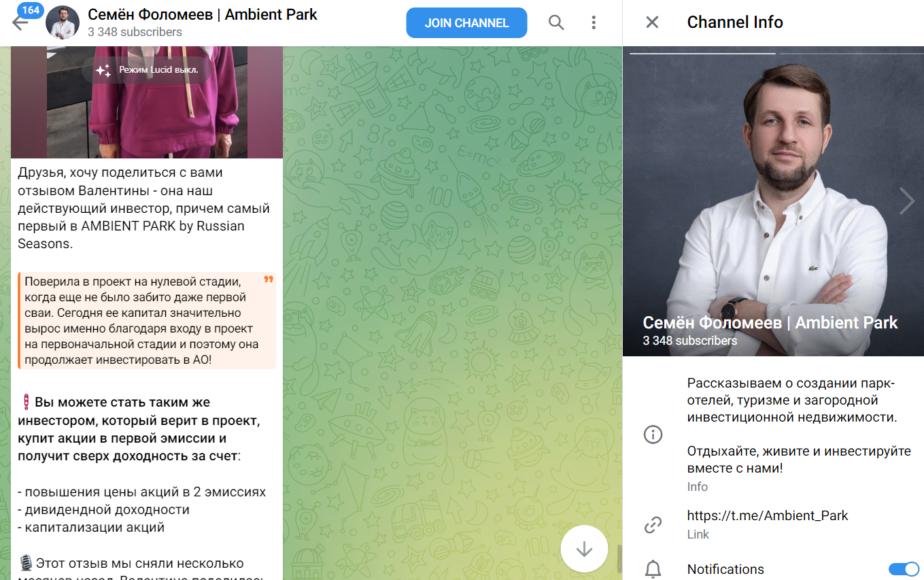The width and height of the screenshot is (924, 580).
Task: Open the channel avatar in the header
Action: [x=63, y=22]
